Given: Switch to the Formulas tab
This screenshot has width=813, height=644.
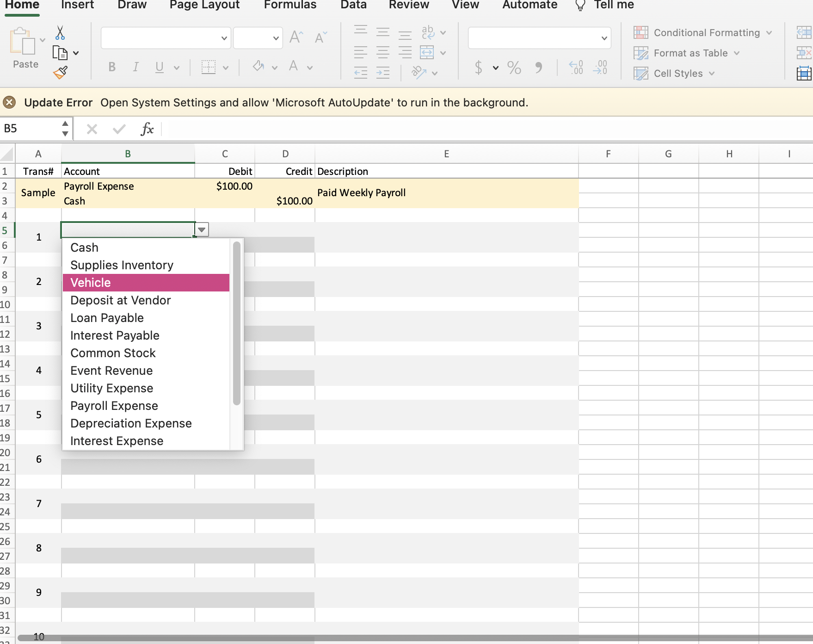Looking at the screenshot, I should [290, 6].
